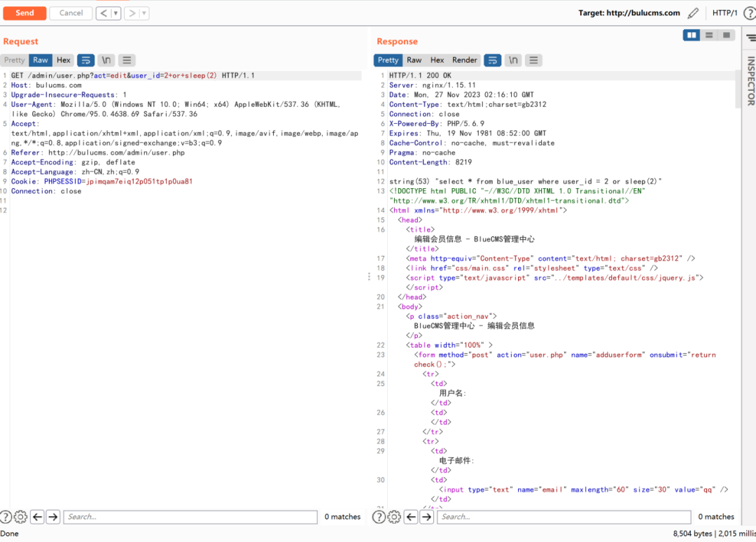Click the Upgrade-Insecure-Requests header line
Viewport: 756px width, 542px height.
coord(69,95)
